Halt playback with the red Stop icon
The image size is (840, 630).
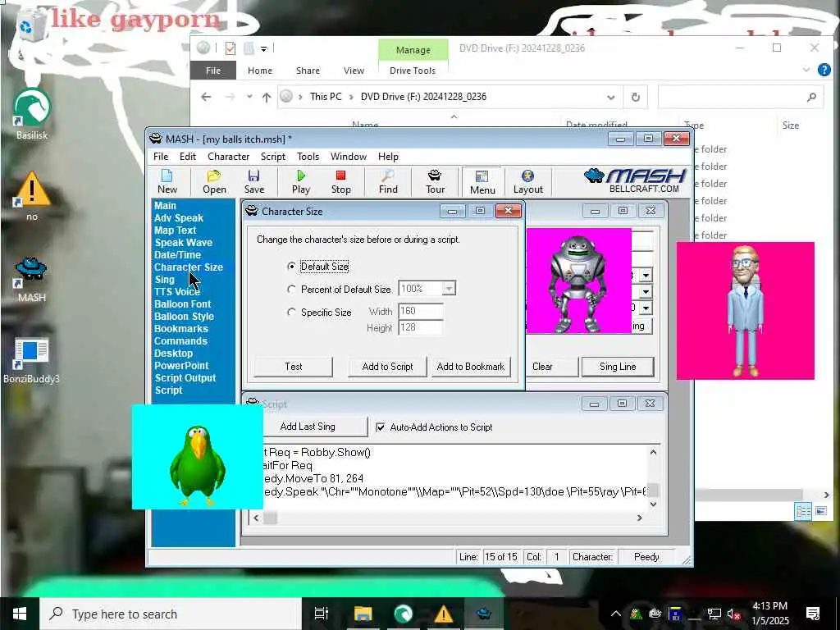click(x=340, y=181)
